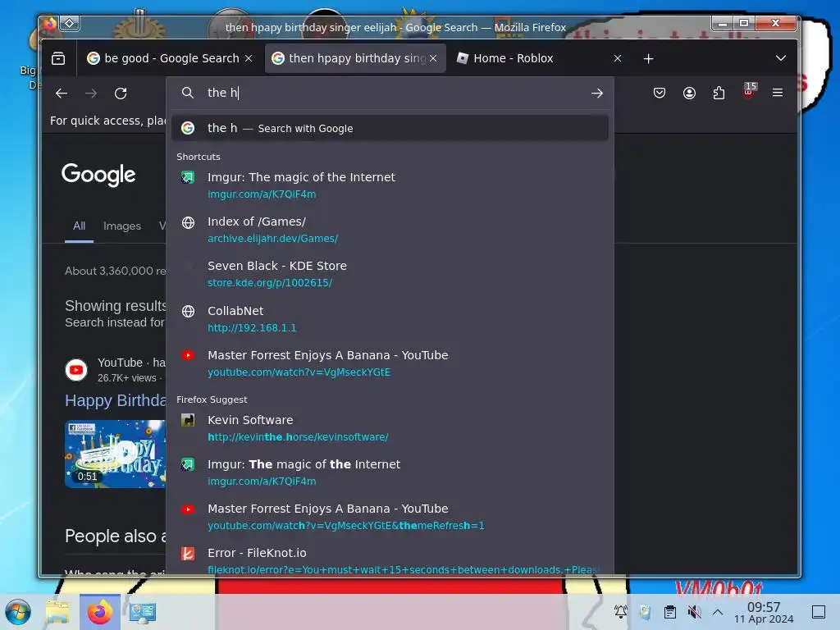Close the 'then hpapy birthday' tab
This screenshot has height=630, width=840.
coord(433,58)
